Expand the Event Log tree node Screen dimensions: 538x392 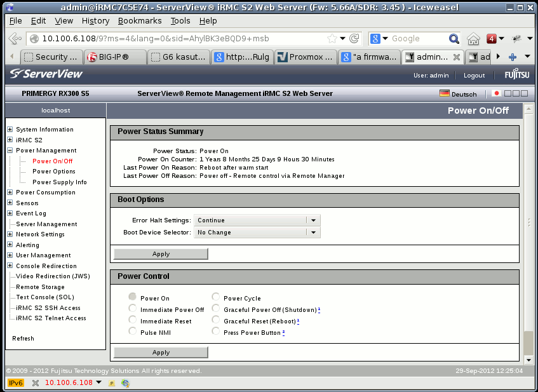tap(10, 213)
